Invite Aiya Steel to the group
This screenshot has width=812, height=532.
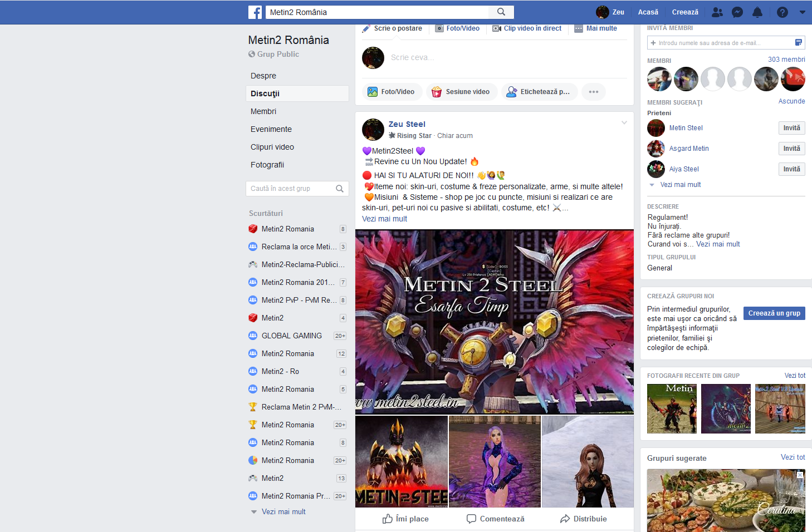[x=791, y=169]
